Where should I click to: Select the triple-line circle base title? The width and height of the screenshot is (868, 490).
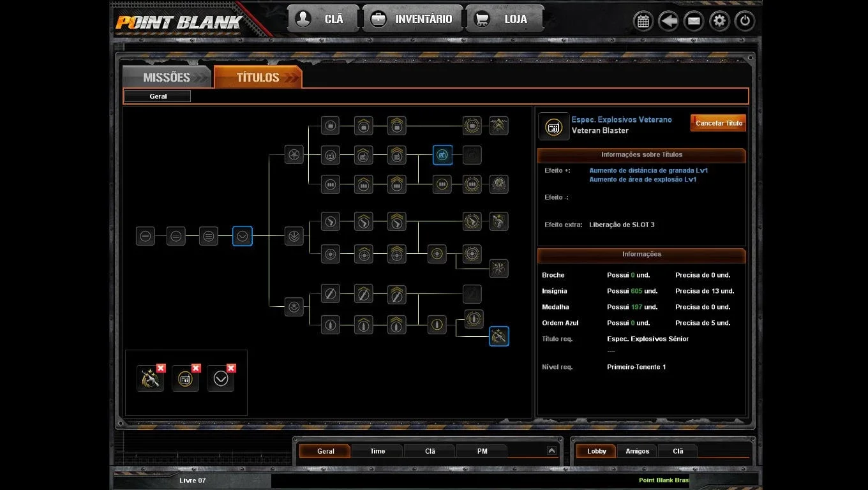[208, 236]
